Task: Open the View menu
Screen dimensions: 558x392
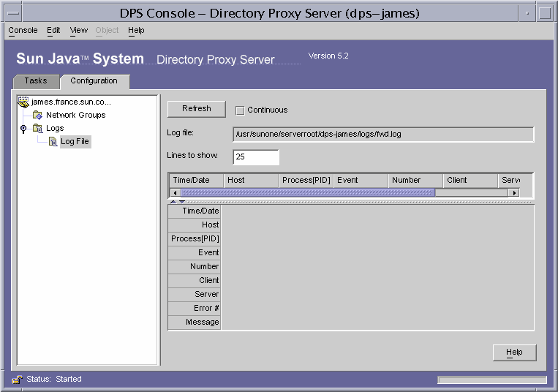Action: coord(79,30)
